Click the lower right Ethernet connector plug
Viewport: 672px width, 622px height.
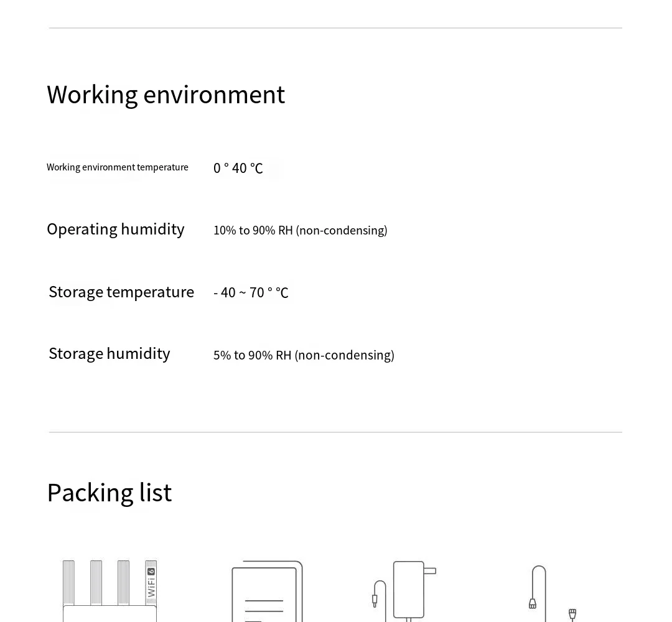(572, 614)
